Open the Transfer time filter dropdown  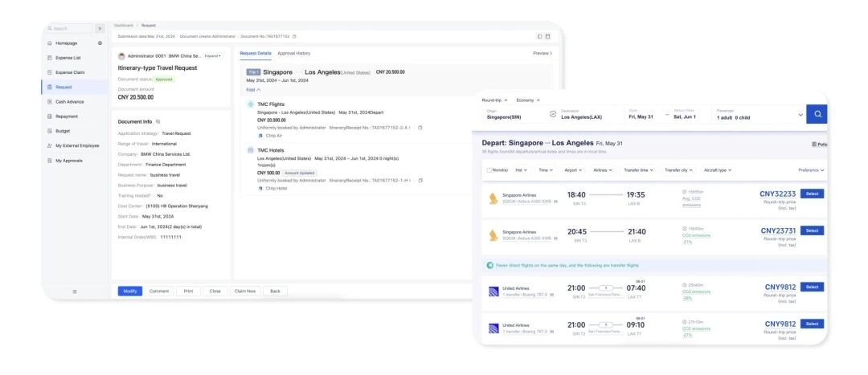(x=639, y=170)
